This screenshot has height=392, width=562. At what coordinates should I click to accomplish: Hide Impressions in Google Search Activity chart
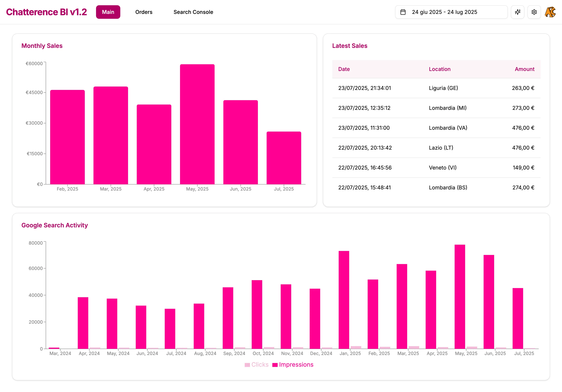click(293, 364)
